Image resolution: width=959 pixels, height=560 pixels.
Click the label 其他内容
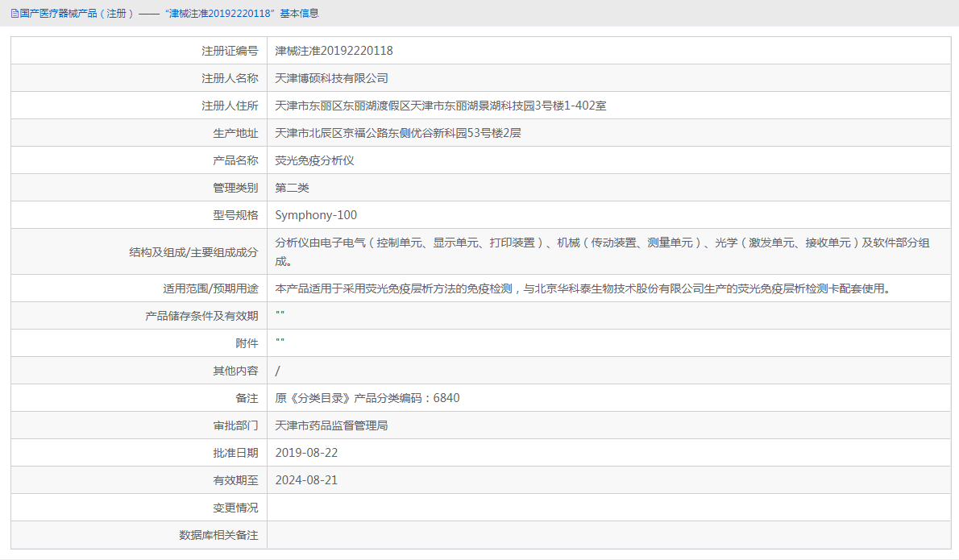click(235, 371)
